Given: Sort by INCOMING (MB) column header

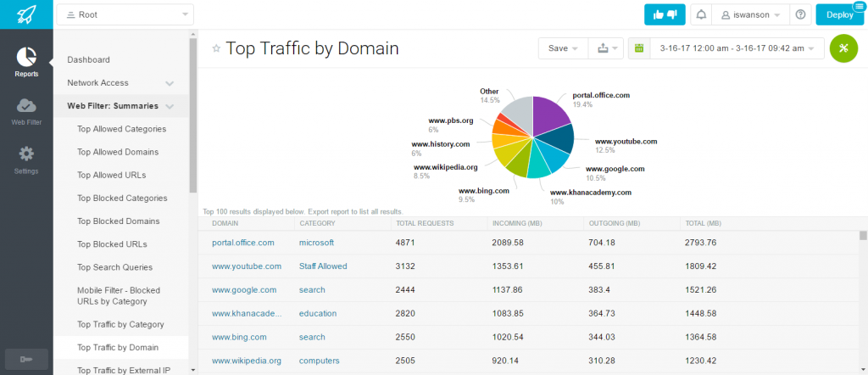Looking at the screenshot, I should [x=517, y=224].
